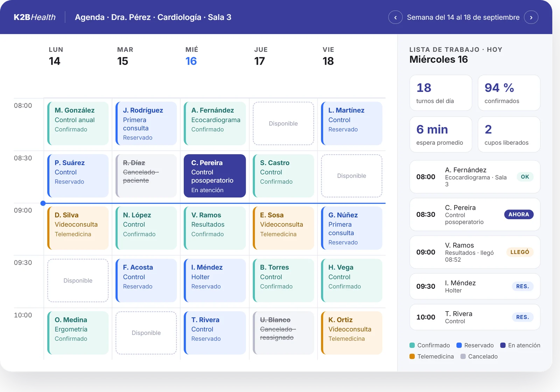The image size is (560, 392).
Task: Book the available Friday 08:30 slot
Action: pyautogui.click(x=351, y=176)
